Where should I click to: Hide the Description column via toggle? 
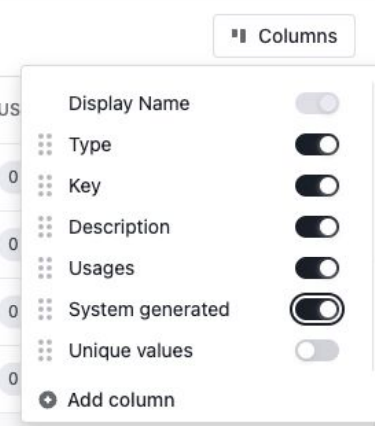point(317,227)
